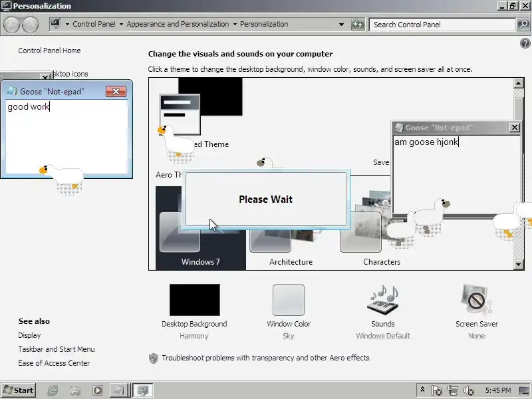The width and height of the screenshot is (532, 399).
Task: Open the Screen Saver icon
Action: (476, 300)
